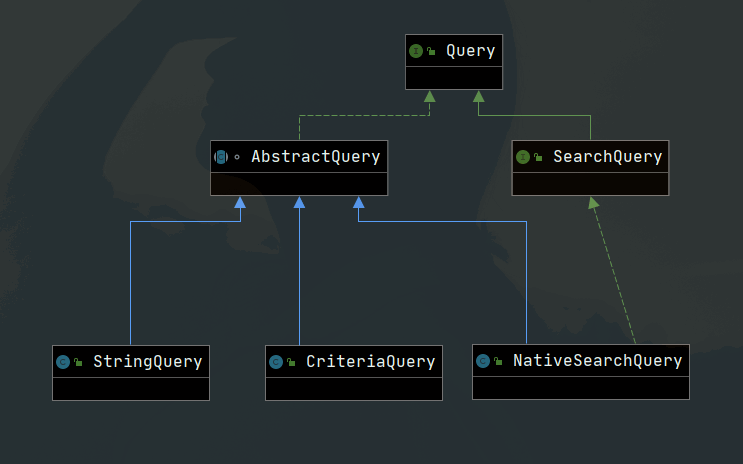
Task: Click the class icon on NativeSearchQuery node
Action: tap(483, 361)
